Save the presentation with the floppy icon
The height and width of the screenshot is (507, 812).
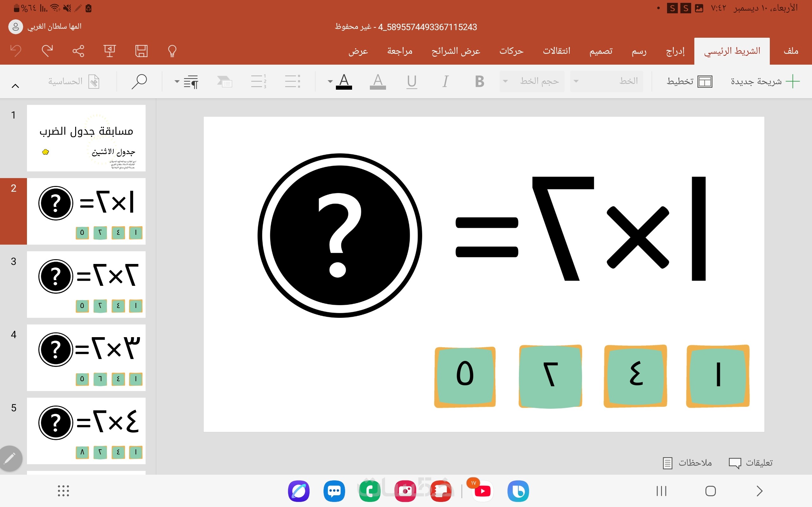click(x=141, y=51)
